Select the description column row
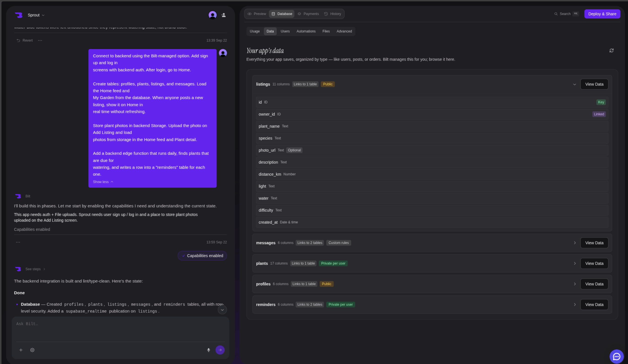Image resolution: width=628 pixels, height=364 pixels. click(x=432, y=162)
